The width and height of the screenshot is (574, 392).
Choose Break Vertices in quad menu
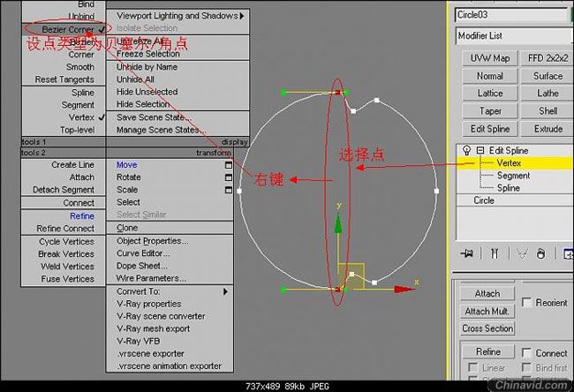(66, 254)
